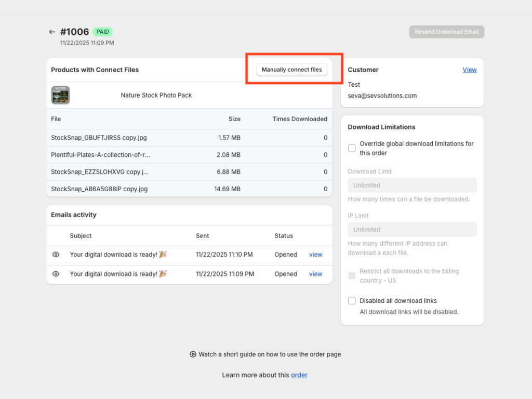Select the StockSnap_GBUFTJIRSS copy.jpg file row
This screenshot has width=532, height=399.
[x=99, y=138]
